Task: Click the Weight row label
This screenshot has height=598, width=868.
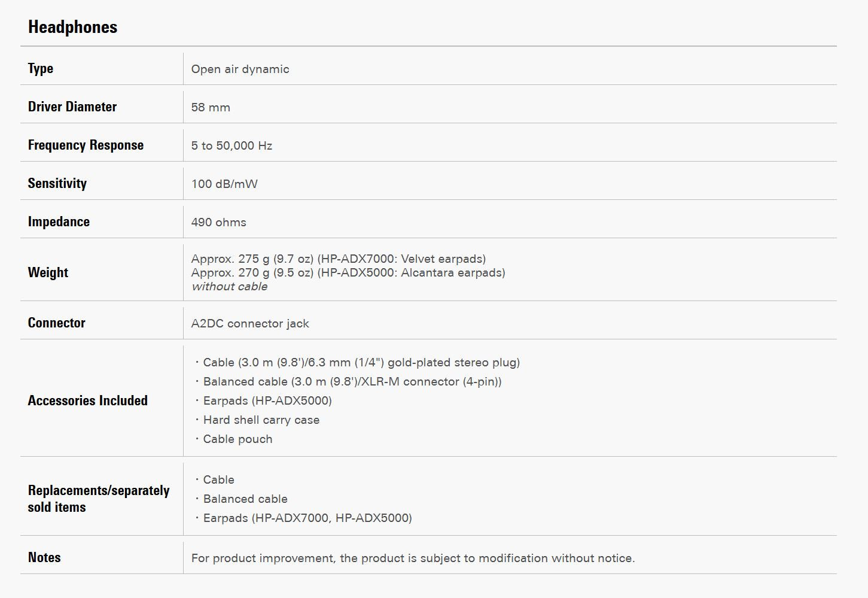Action: pyautogui.click(x=48, y=272)
